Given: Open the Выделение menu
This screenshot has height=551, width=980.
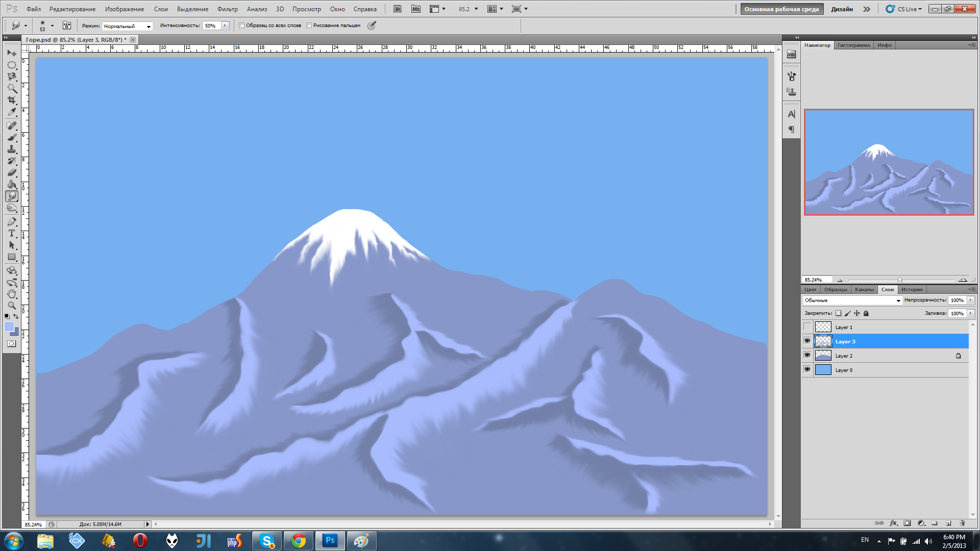Looking at the screenshot, I should click(192, 9).
